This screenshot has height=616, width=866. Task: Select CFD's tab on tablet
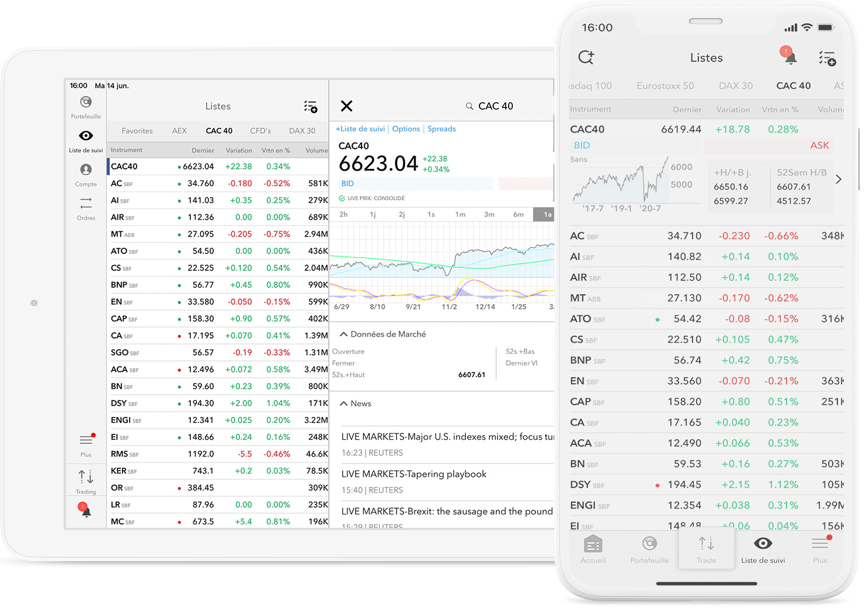260,131
